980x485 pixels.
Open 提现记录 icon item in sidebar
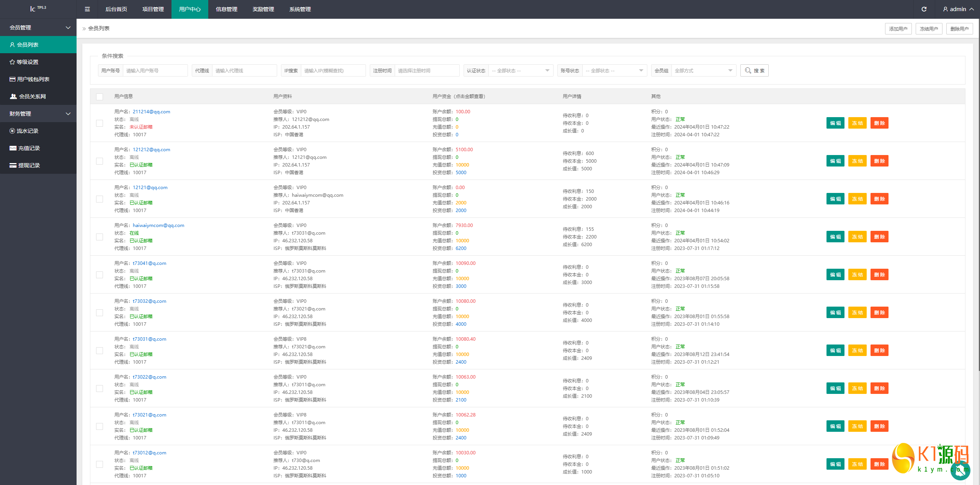pyautogui.click(x=13, y=165)
